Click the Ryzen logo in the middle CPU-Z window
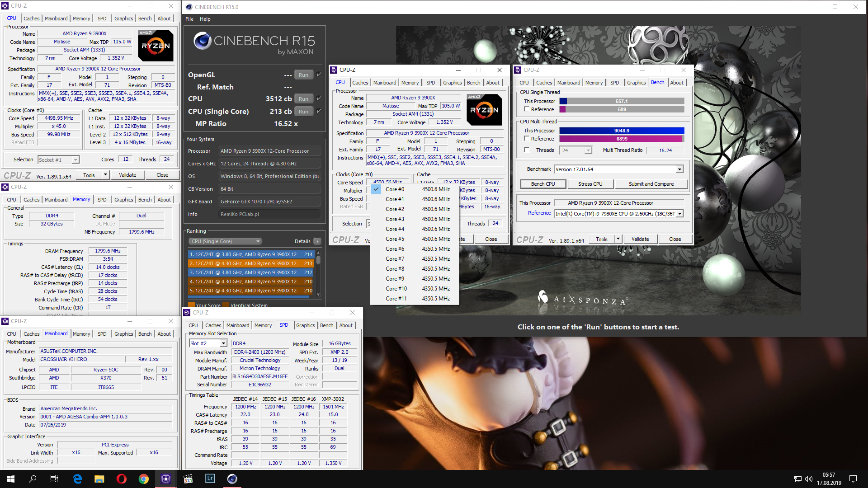Image resolution: width=868 pixels, height=488 pixels. tap(484, 110)
